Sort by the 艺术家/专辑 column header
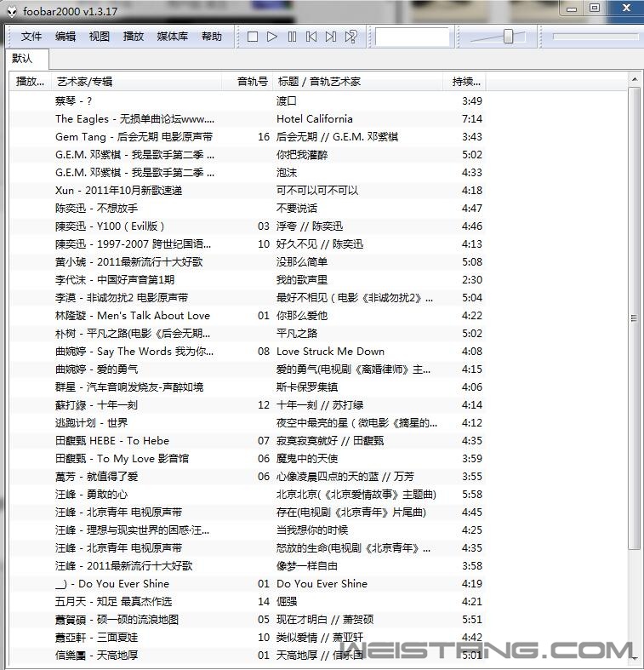This screenshot has height=670, width=644. coord(137,81)
